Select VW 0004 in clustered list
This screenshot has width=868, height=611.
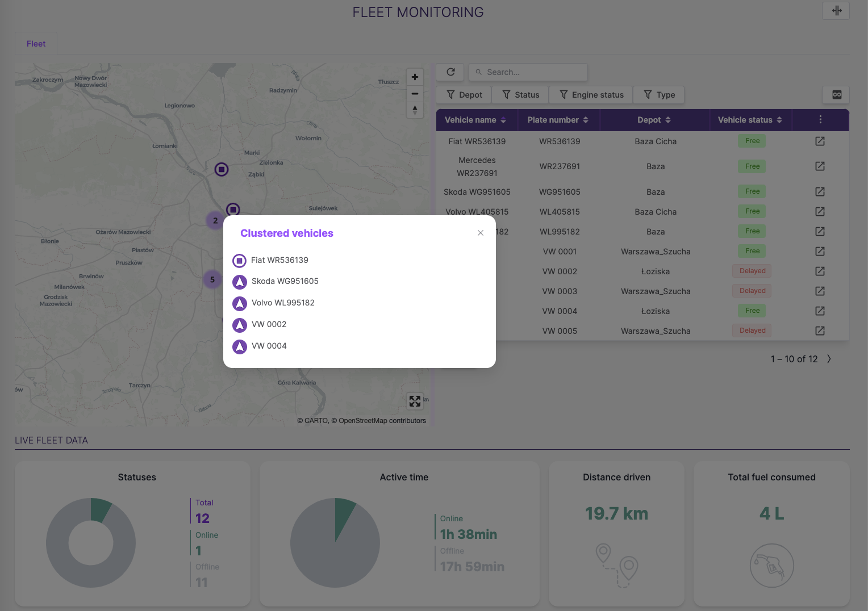tap(269, 346)
